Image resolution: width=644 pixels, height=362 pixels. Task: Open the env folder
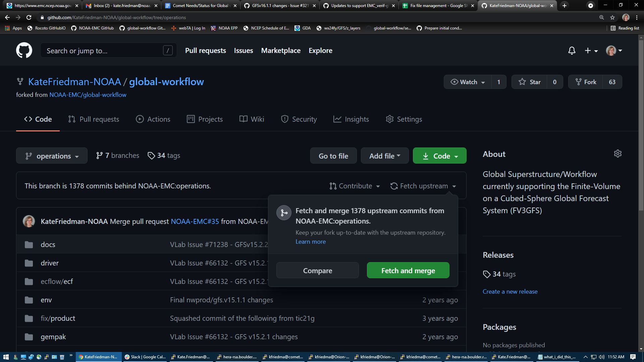[x=46, y=300]
